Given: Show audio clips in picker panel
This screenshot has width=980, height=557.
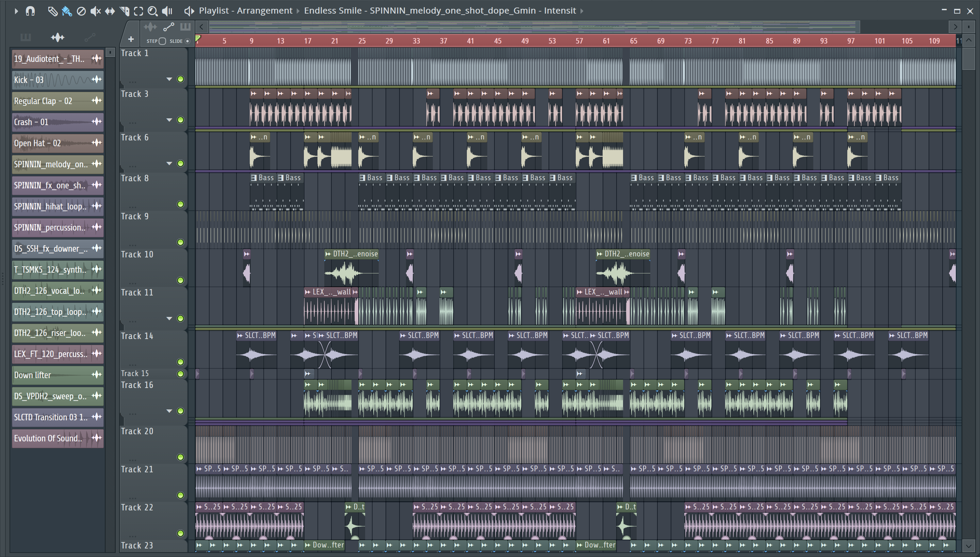Looking at the screenshot, I should coord(58,37).
